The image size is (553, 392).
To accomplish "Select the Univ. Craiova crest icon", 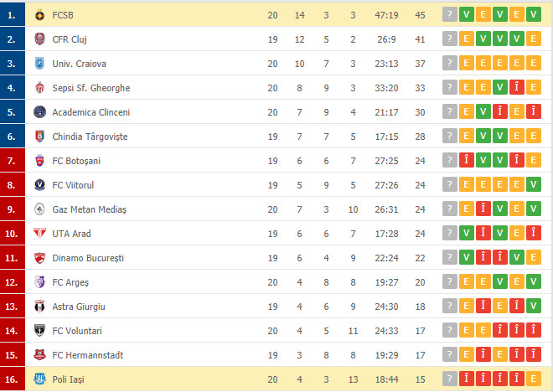I will click(40, 64).
